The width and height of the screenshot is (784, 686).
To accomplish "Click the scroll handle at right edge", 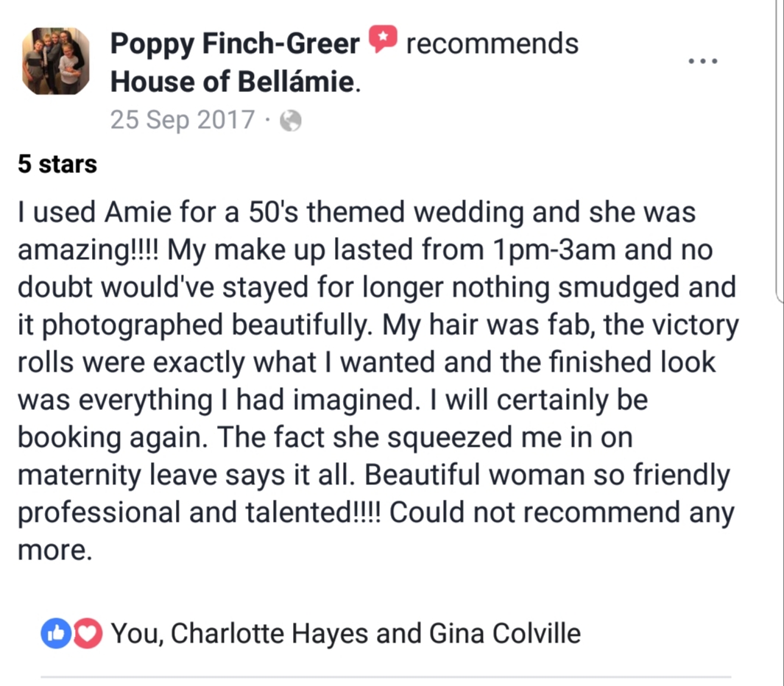I will click(x=780, y=150).
